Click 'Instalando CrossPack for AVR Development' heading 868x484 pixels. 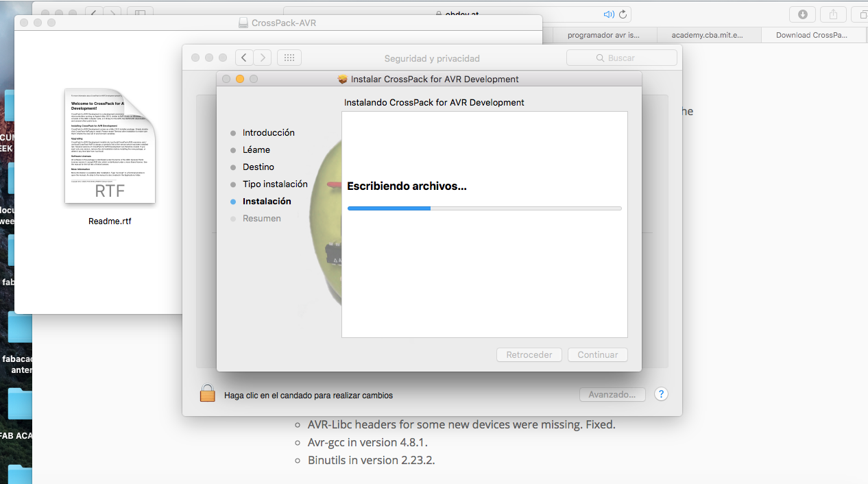[434, 103]
